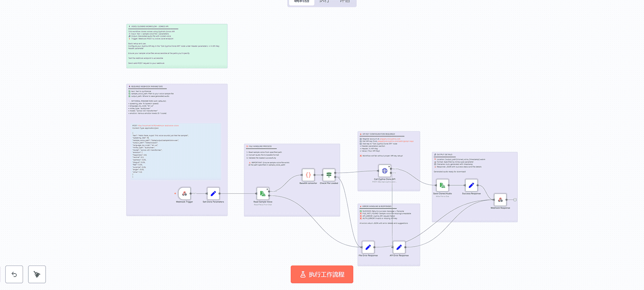Viewport: 644px width, 290px height.
Task: Click the tidy up broom button
Action: 37,274
